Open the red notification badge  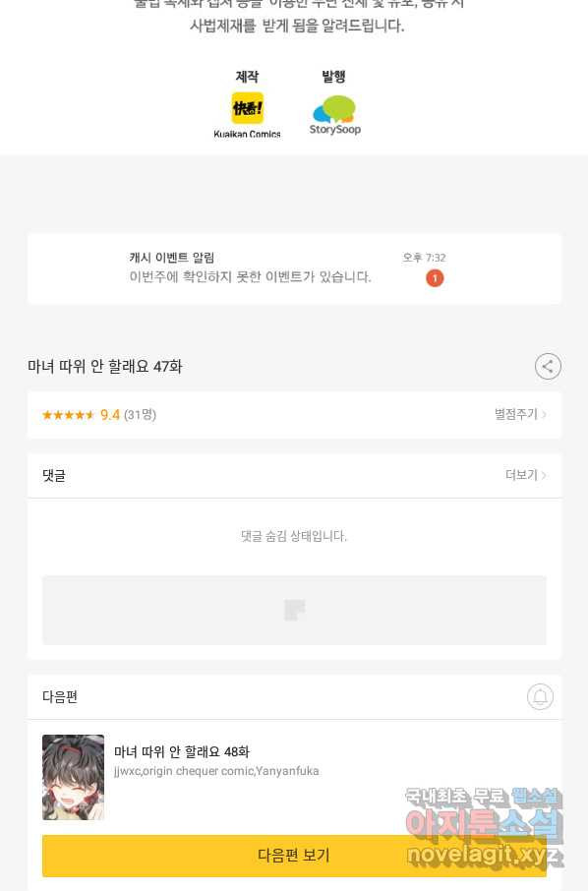point(435,278)
